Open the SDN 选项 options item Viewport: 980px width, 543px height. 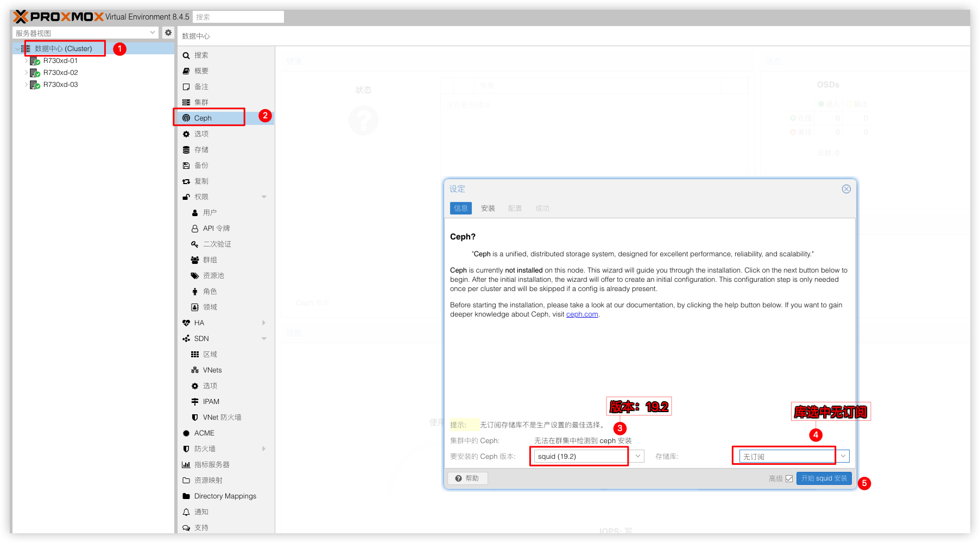pos(225,386)
